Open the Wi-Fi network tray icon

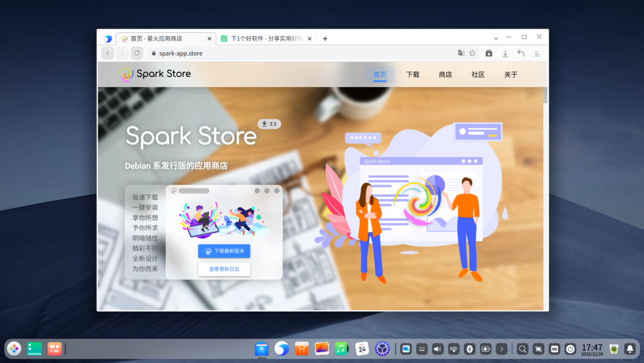(x=454, y=349)
